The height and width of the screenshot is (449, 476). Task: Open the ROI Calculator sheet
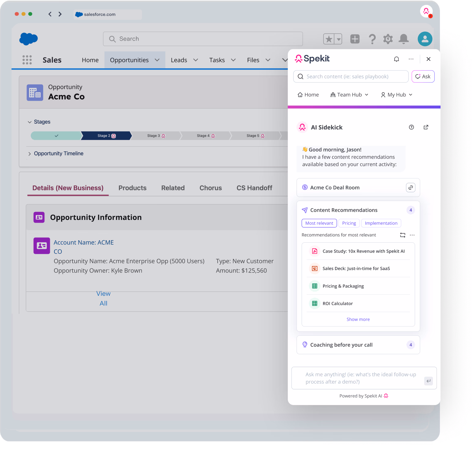click(358, 303)
